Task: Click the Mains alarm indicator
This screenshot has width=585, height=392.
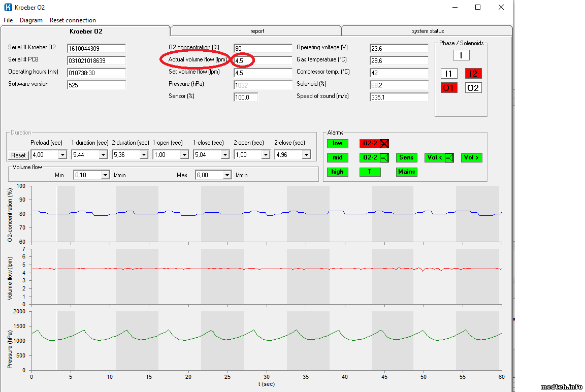Action: 406,172
